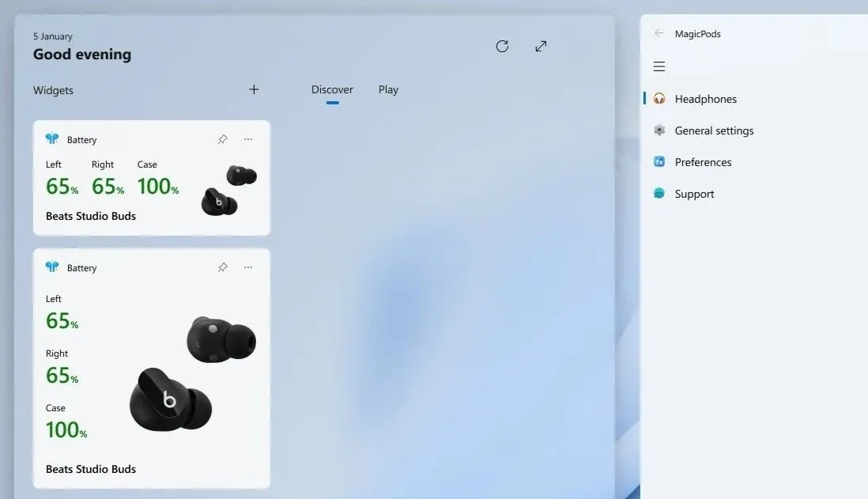Pin the large Battery widget

click(223, 267)
